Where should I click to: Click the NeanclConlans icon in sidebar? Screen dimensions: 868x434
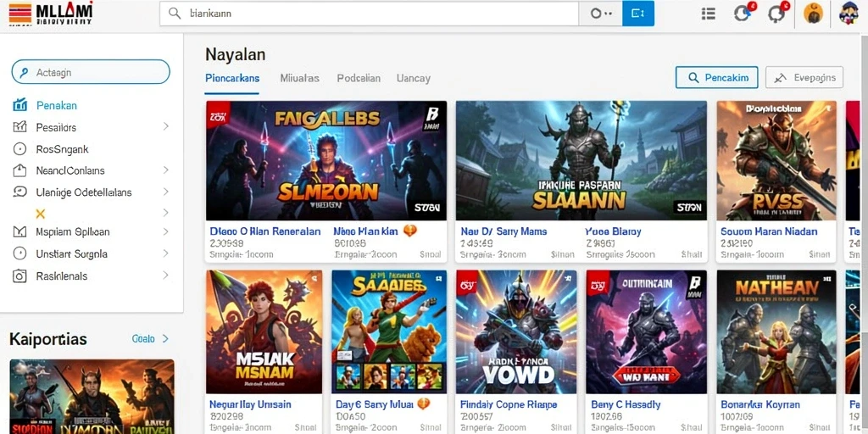tap(19, 170)
